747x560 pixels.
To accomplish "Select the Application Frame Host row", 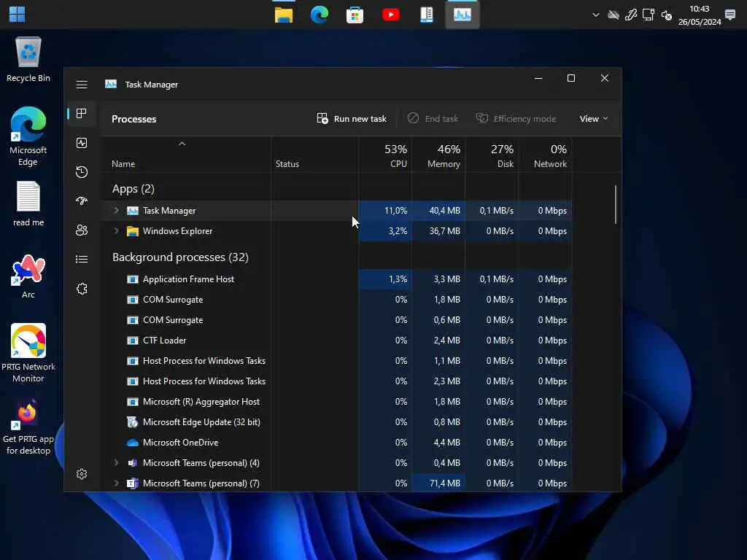I will [x=336, y=279].
